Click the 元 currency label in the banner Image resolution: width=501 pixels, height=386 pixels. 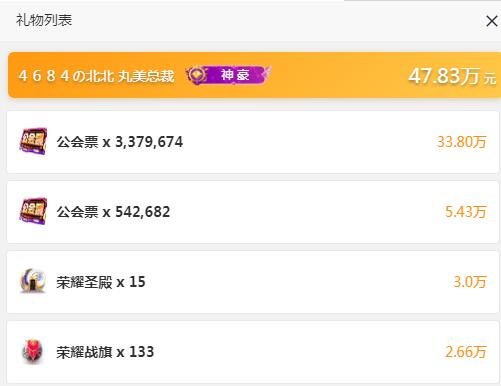click(490, 79)
